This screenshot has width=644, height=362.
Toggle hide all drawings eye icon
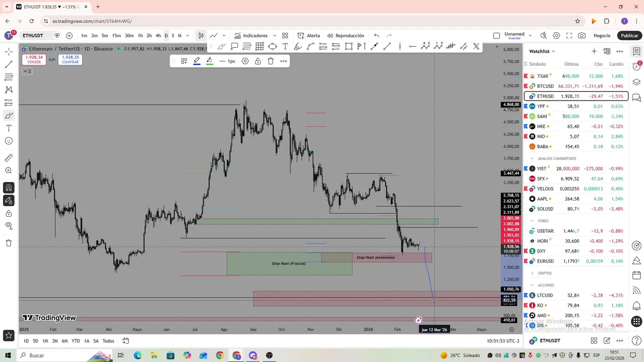[9, 226]
